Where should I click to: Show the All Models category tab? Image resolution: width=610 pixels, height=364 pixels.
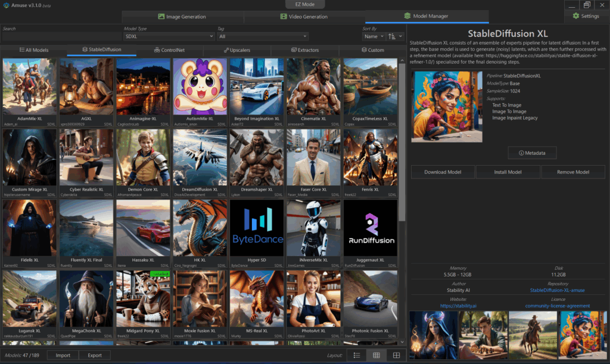pos(34,50)
